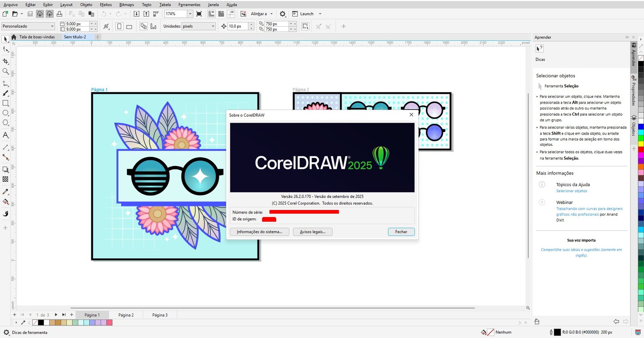Select the Parallel Dimension tool

click(5, 147)
